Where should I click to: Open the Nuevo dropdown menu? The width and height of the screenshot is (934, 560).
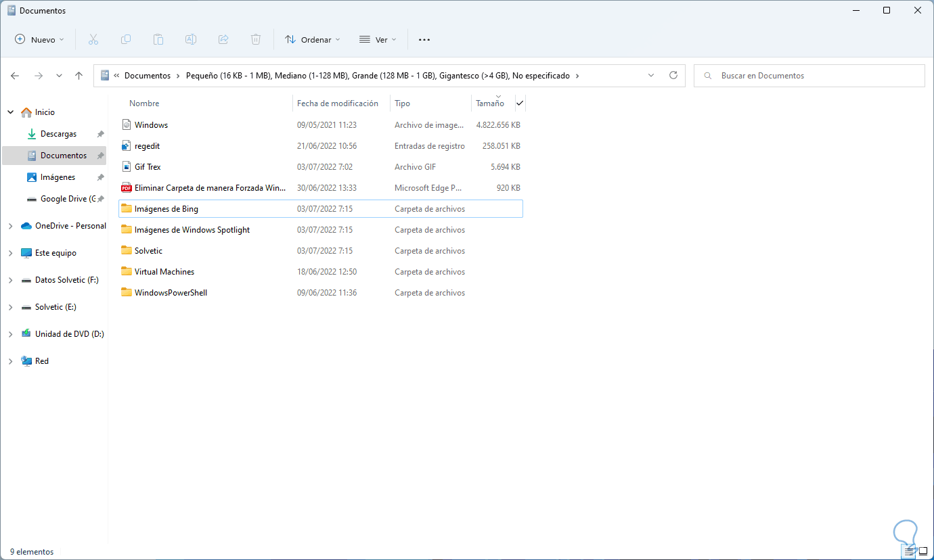39,39
